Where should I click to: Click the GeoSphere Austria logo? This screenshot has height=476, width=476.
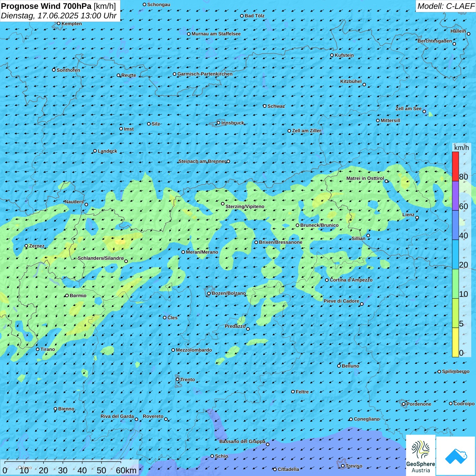(421, 455)
